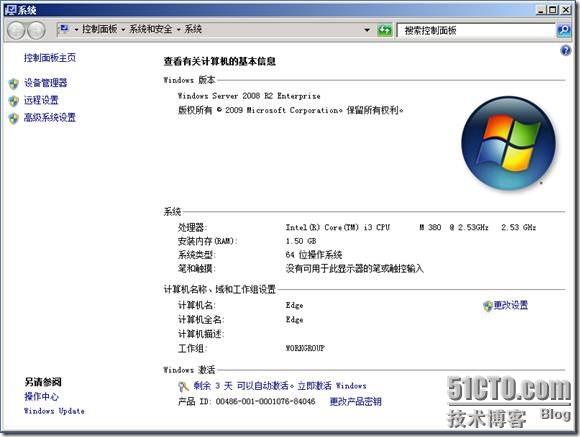580x437 pixels.
Task: Click the Forward navigation arrow button
Action: (x=36, y=30)
